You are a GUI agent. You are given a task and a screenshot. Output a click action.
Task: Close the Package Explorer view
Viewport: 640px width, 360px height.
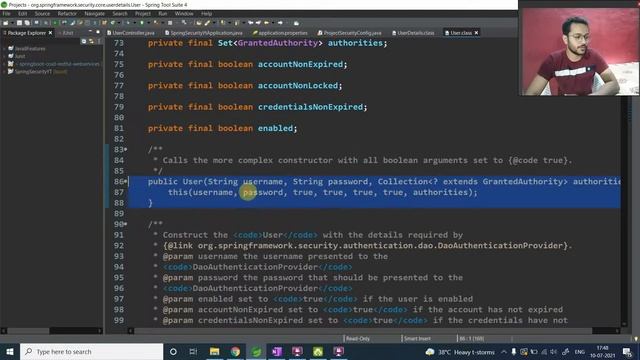(x=51, y=33)
